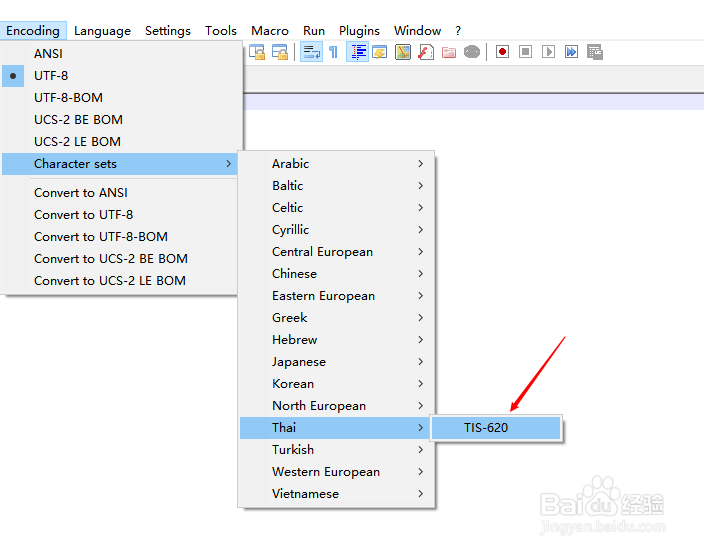The image size is (704, 551).
Task: Toggle the indent guide toolbar icon
Action: click(357, 52)
